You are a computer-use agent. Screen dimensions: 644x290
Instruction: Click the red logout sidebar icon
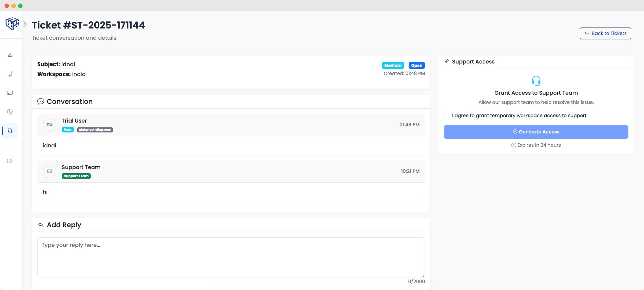point(10,161)
